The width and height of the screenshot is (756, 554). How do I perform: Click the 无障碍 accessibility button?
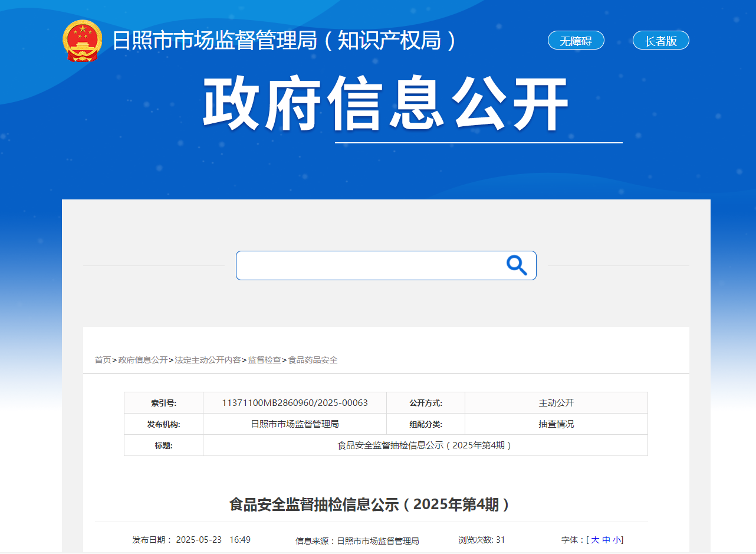(x=576, y=41)
